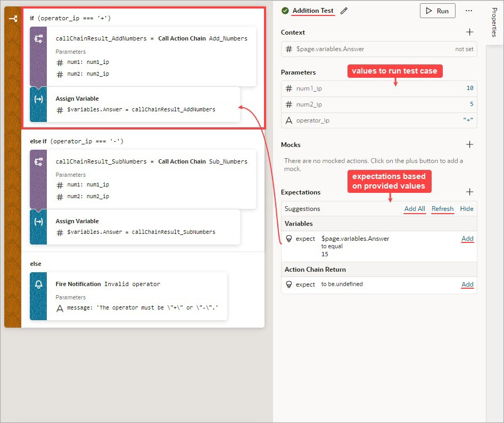Click Assign Variable icon for callChainResult_SubNumbers

coord(38,222)
